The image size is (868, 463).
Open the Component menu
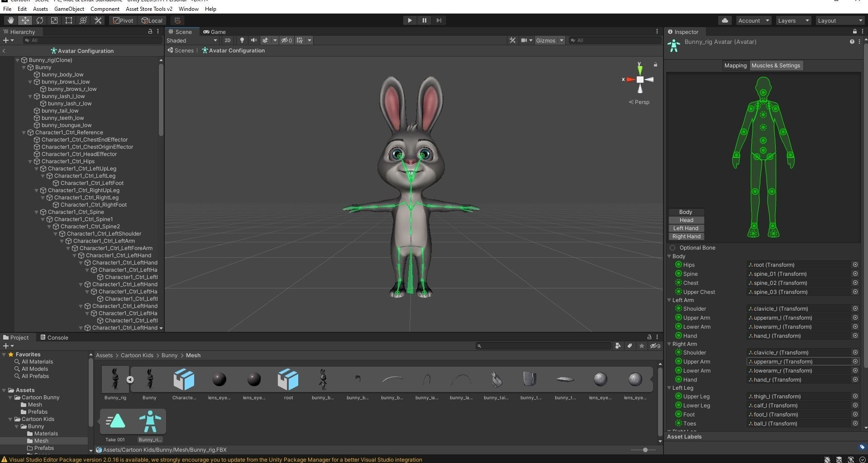(x=105, y=9)
